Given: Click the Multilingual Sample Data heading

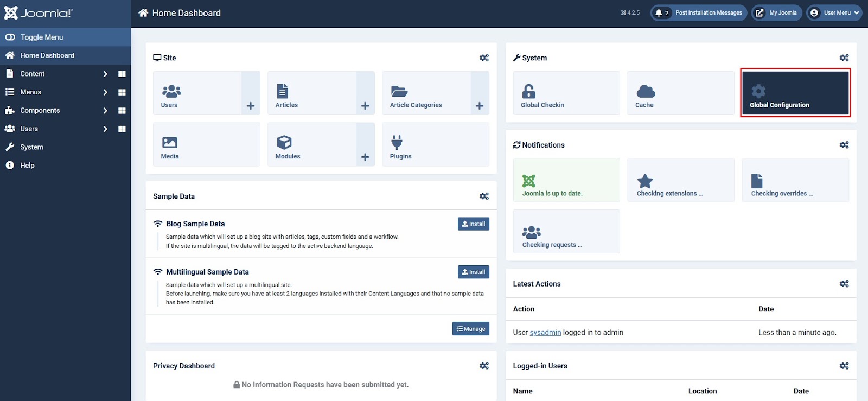Looking at the screenshot, I should (207, 272).
